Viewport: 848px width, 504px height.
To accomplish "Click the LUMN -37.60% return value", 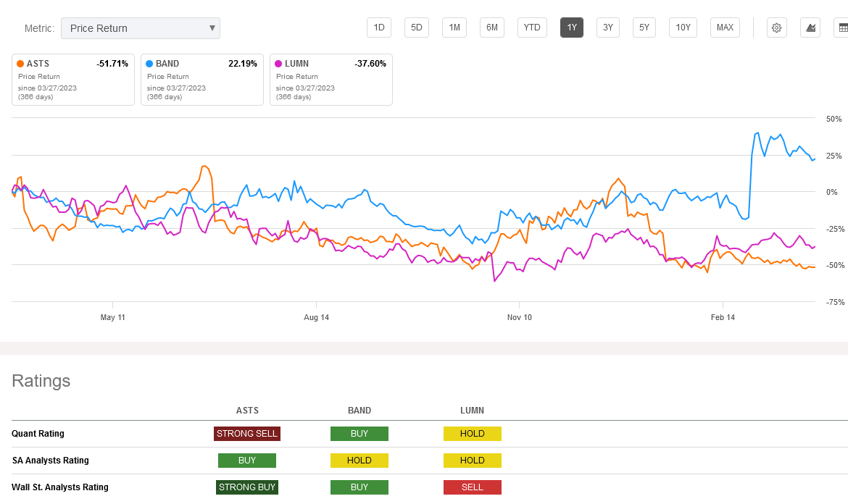I will tap(370, 64).
